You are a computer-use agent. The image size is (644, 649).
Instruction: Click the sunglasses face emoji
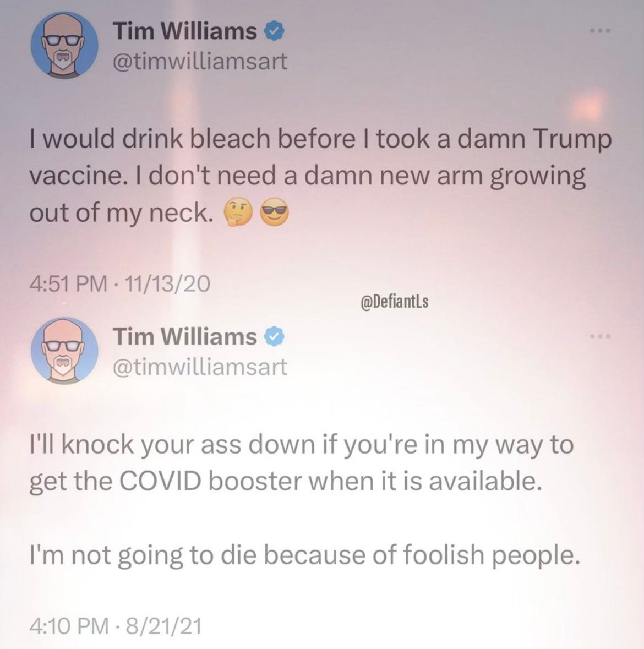pos(275,212)
